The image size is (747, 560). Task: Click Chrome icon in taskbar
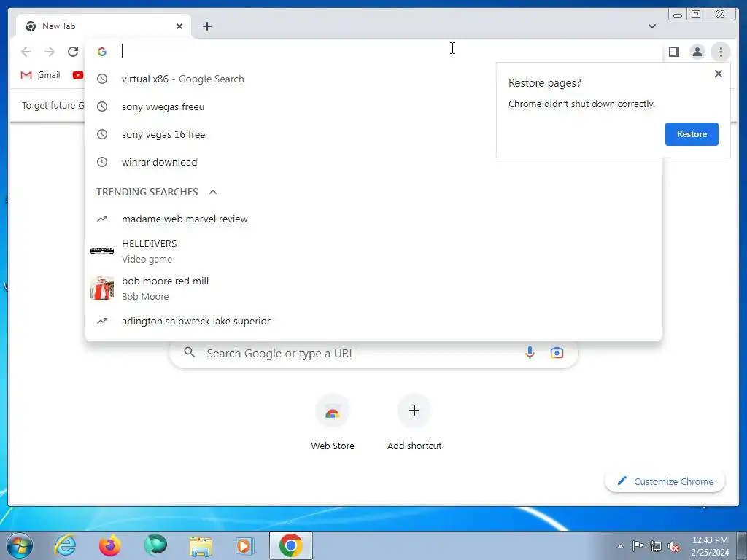click(290, 545)
